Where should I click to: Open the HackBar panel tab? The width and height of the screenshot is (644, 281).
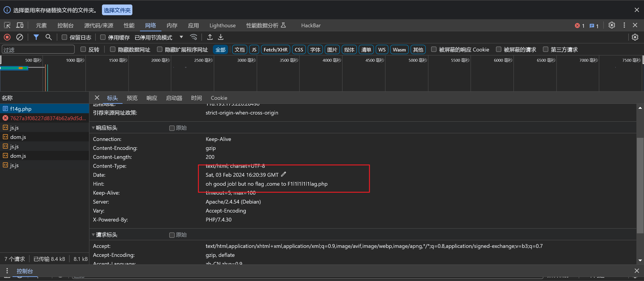click(311, 25)
